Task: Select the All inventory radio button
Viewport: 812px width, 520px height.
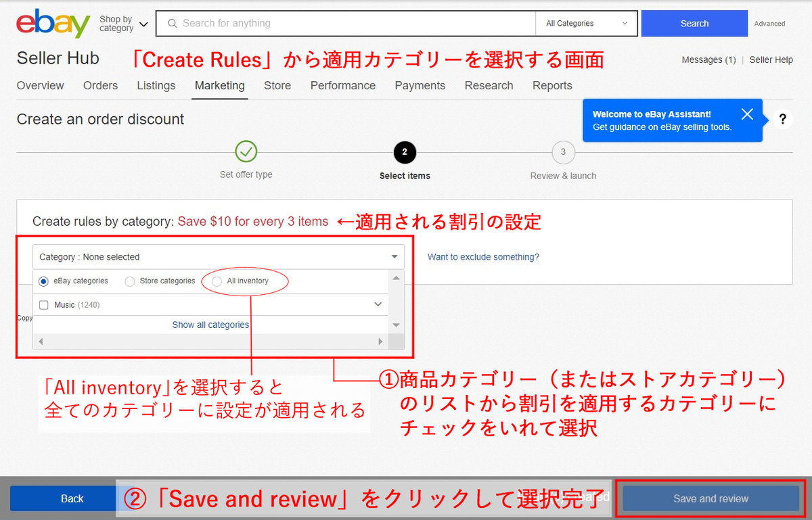Action: coord(217,281)
